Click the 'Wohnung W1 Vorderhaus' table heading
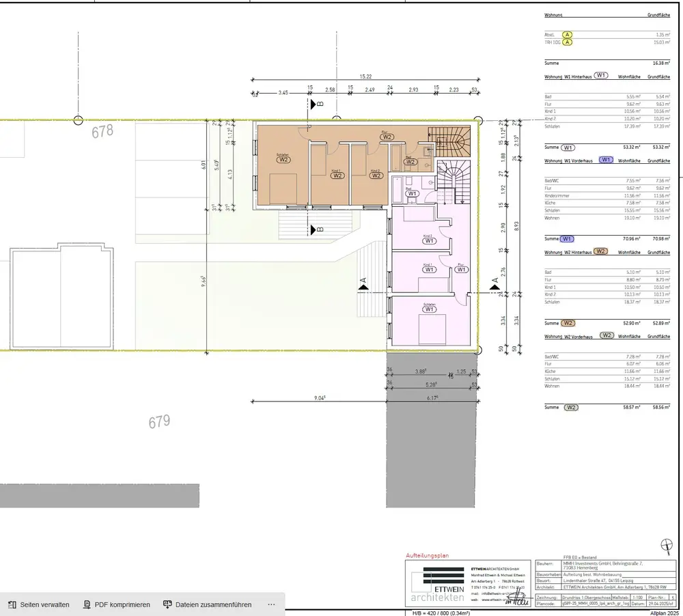The image size is (683, 616). click(568, 160)
